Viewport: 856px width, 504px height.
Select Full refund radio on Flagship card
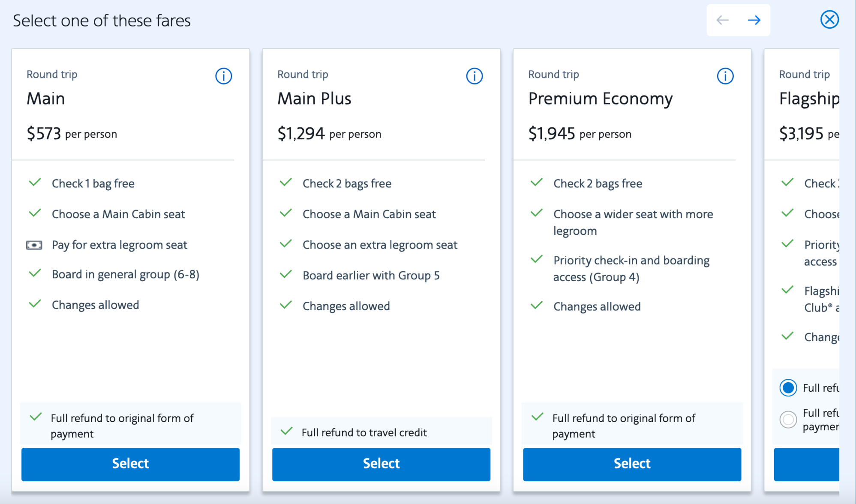point(788,388)
